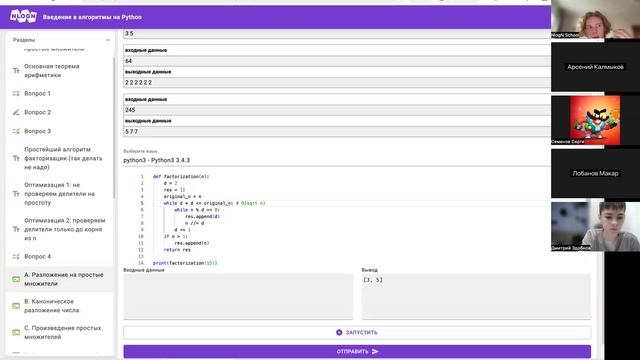Collapse the Разделы sidebar panel
The width and height of the screenshot is (640, 360).
tap(108, 40)
